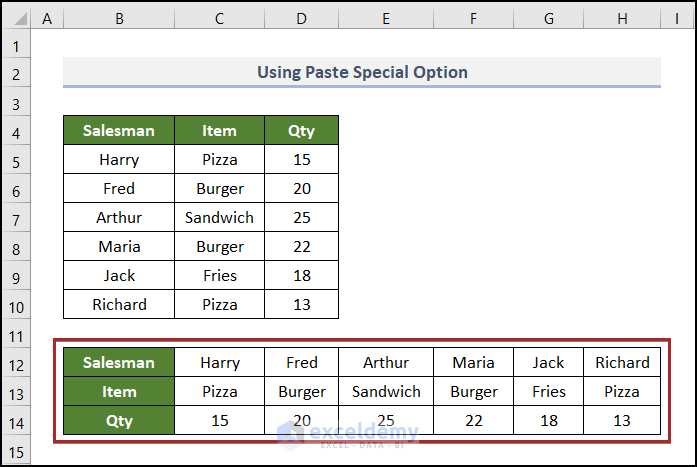The height and width of the screenshot is (467, 697).
Task: Click the transposed Salesman header in row 12
Action: [x=119, y=362]
